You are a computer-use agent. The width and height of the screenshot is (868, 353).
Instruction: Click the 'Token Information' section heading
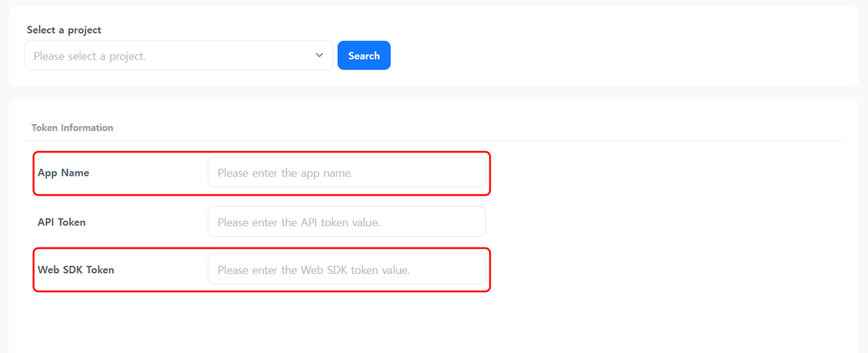point(72,127)
